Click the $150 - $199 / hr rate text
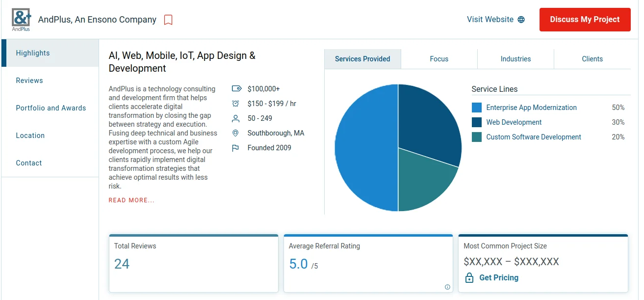This screenshot has width=644, height=300. [x=272, y=104]
